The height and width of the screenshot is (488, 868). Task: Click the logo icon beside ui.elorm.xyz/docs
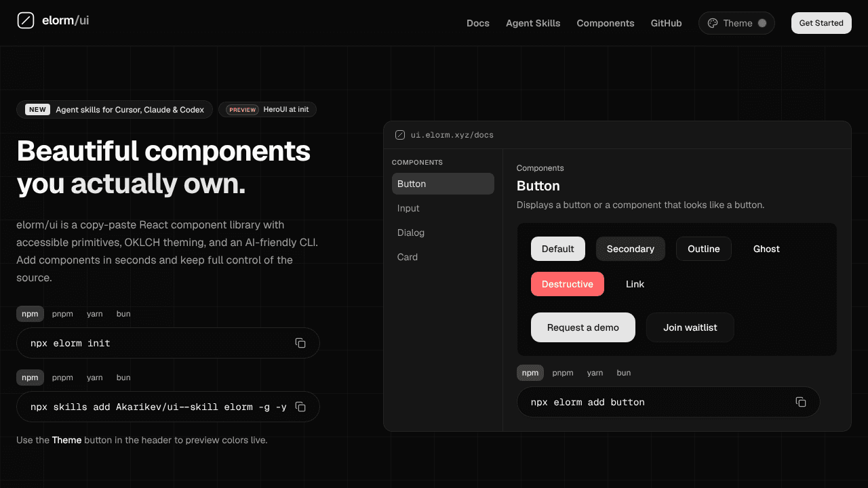[x=400, y=135]
